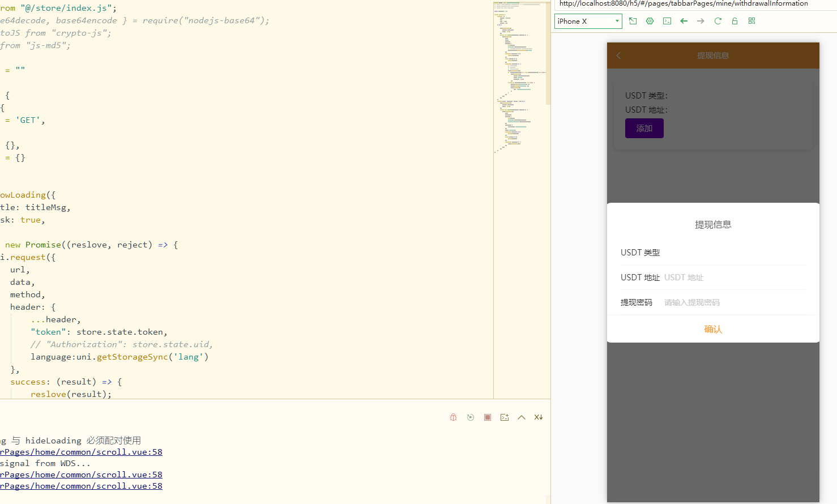The height and width of the screenshot is (504, 837).
Task: Click the USDT 地址 input field
Action: coord(733,277)
